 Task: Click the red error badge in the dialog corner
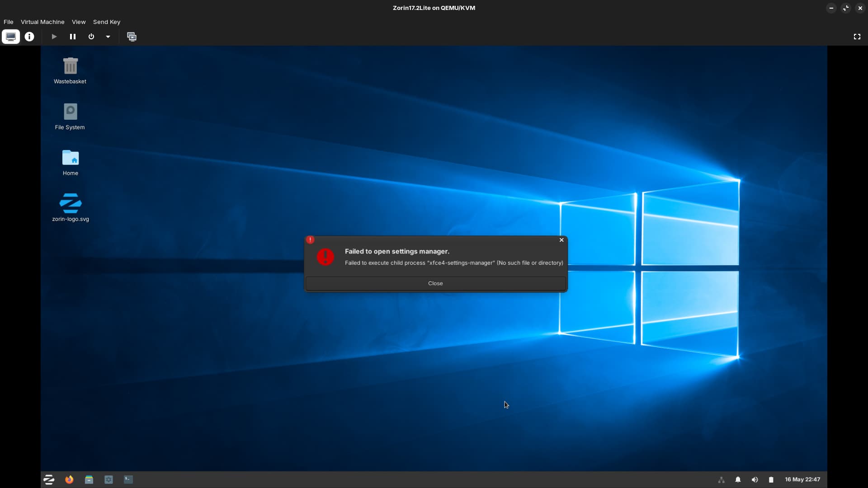tap(310, 240)
